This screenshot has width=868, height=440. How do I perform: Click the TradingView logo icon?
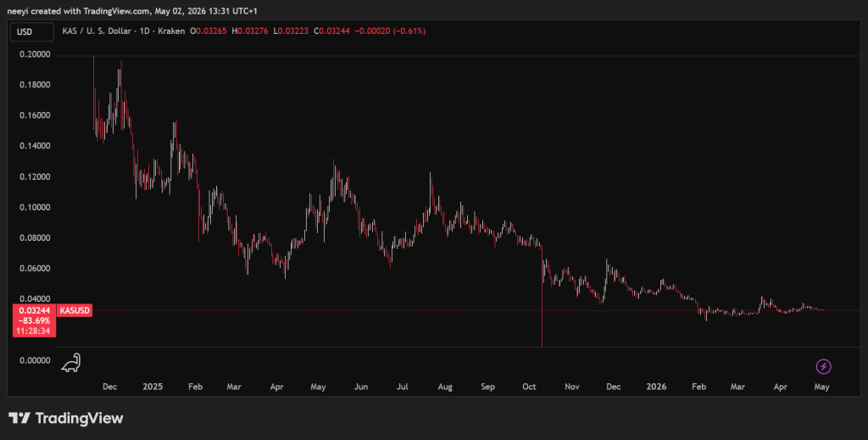19,418
